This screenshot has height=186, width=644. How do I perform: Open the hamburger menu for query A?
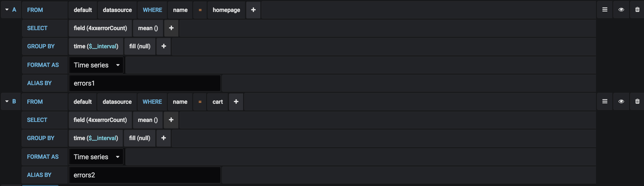click(604, 10)
